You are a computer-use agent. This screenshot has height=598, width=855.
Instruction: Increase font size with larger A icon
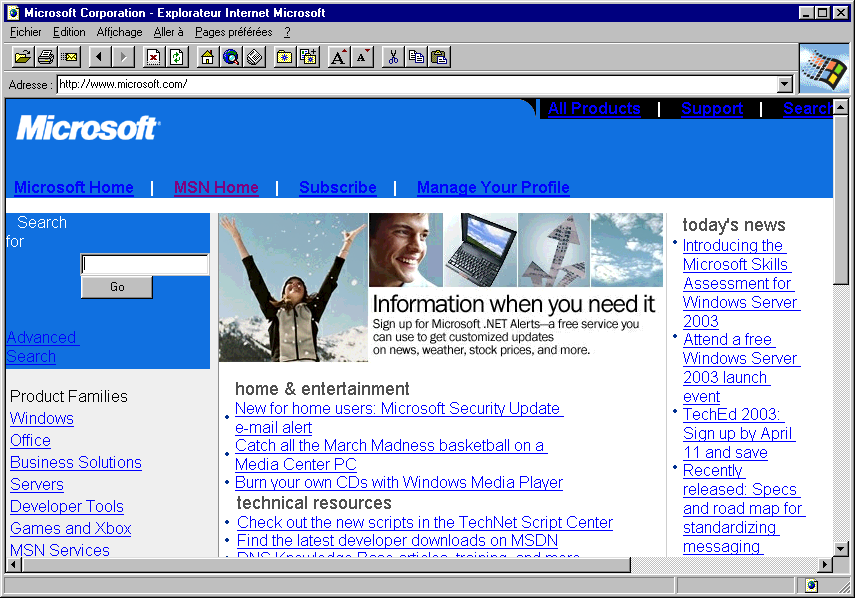click(x=338, y=57)
